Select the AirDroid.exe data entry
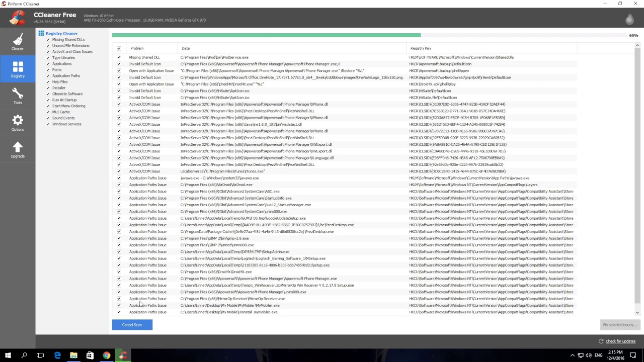Screen dimensions: 644x362 pos(216,185)
